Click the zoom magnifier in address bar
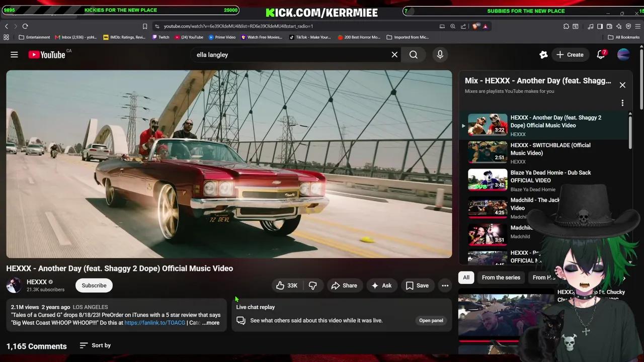The image size is (644, 362). [x=453, y=26]
